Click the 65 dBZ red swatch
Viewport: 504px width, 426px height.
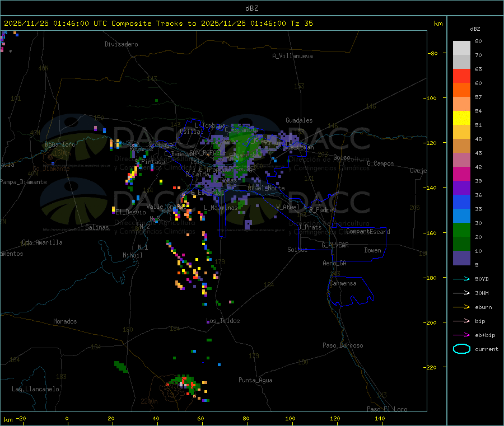pos(461,76)
